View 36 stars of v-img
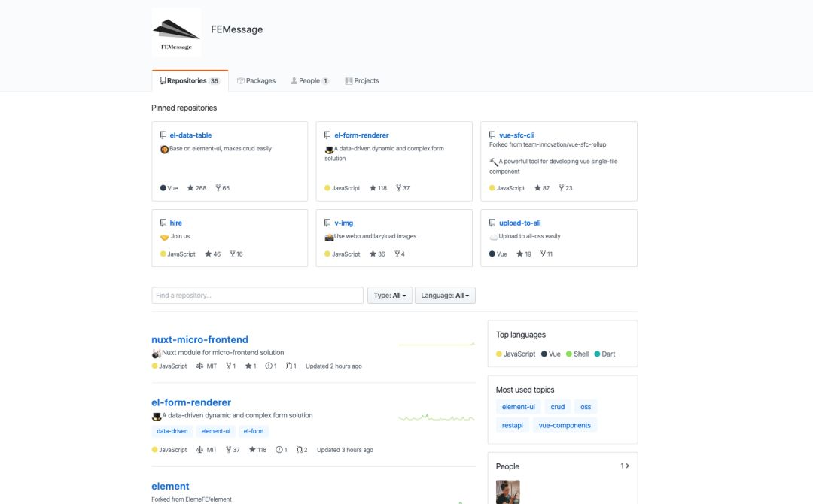The image size is (813, 504). pyautogui.click(x=377, y=254)
